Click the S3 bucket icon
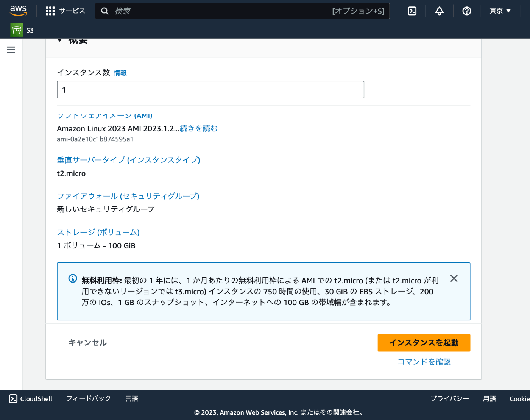 [17, 30]
